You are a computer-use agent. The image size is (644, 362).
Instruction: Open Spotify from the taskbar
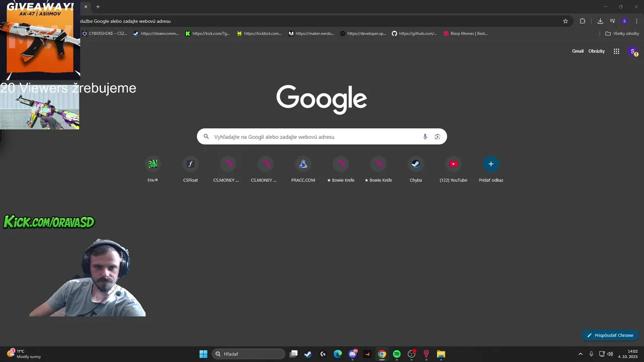(x=396, y=354)
